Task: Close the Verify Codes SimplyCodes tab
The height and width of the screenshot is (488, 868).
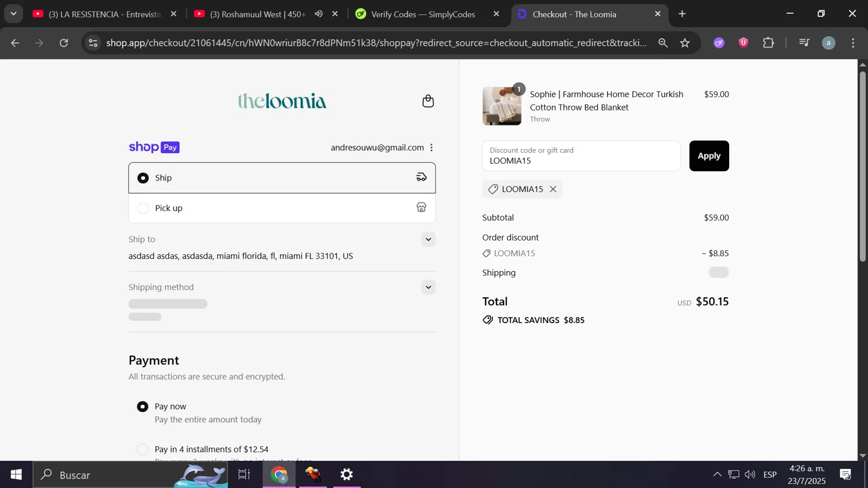Action: 496,14
